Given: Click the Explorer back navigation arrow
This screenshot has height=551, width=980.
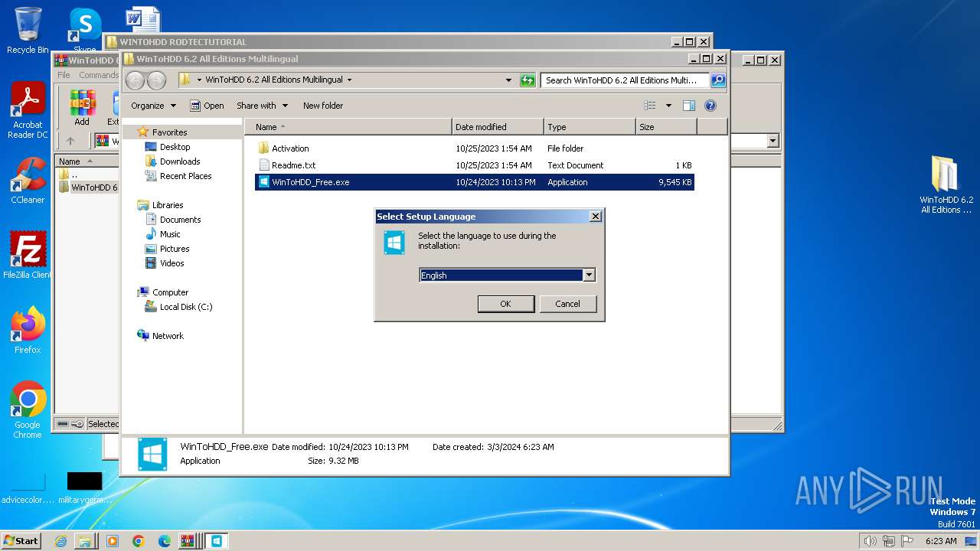Looking at the screenshot, I should pyautogui.click(x=136, y=80).
